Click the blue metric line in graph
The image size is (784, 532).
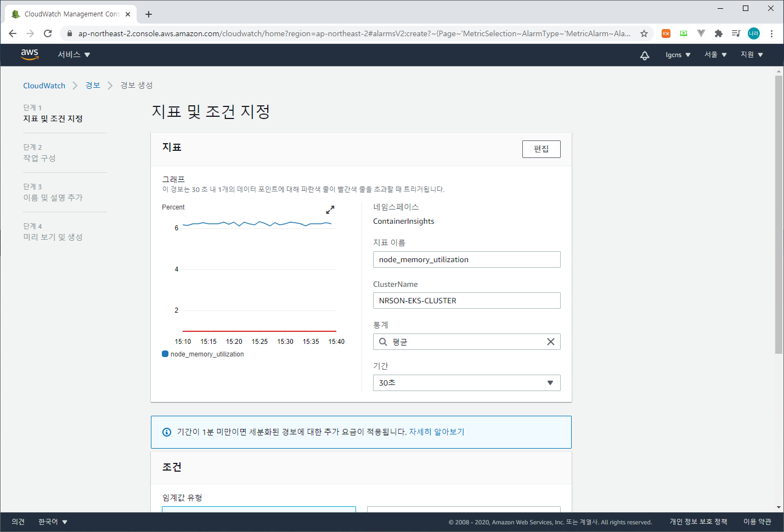tap(257, 224)
